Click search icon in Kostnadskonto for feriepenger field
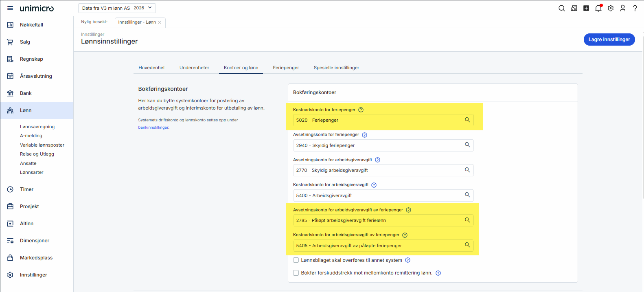Screen dimensions: 644x292 pos(467,120)
